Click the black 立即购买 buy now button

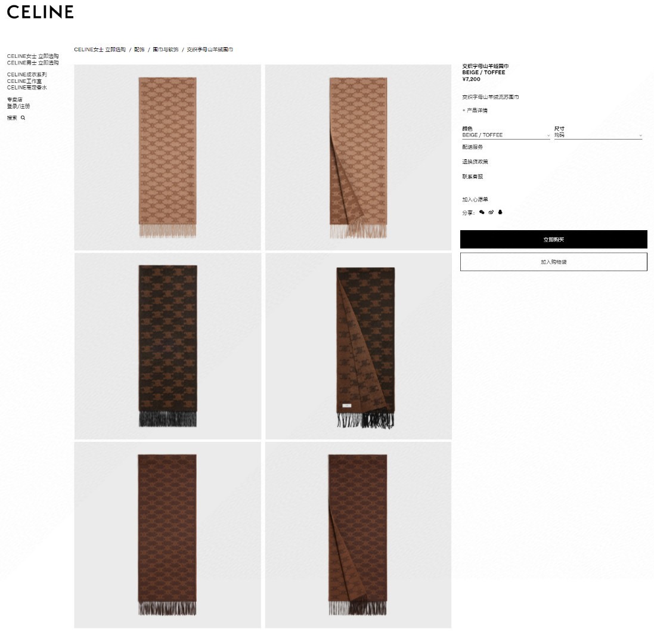click(553, 240)
